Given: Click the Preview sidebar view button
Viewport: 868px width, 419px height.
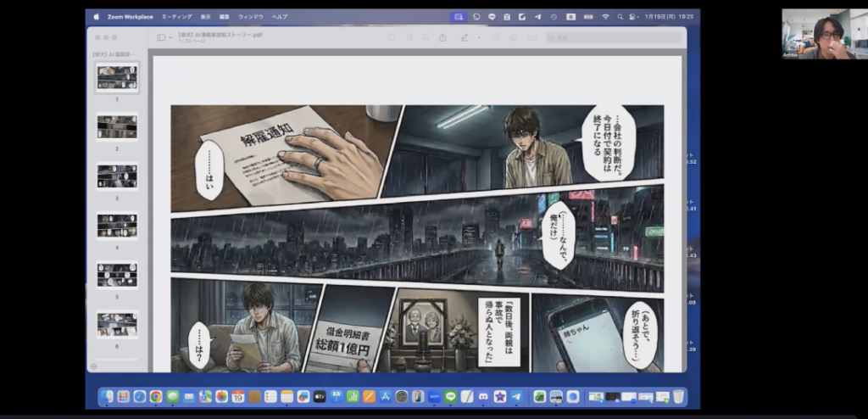Looking at the screenshot, I should click(161, 37).
